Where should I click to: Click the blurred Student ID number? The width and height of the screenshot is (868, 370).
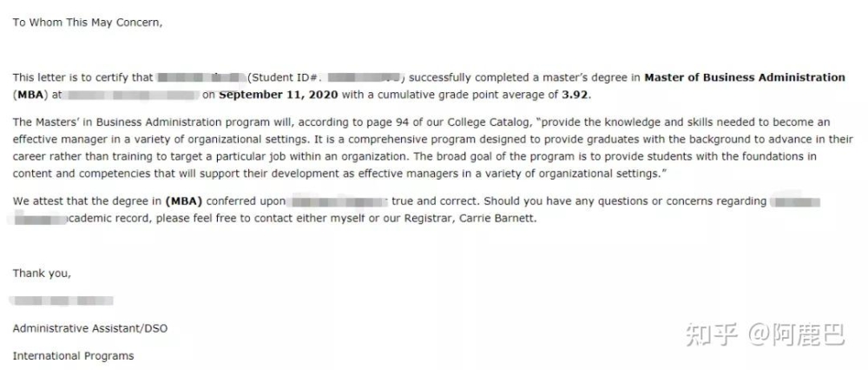pyautogui.click(x=367, y=77)
